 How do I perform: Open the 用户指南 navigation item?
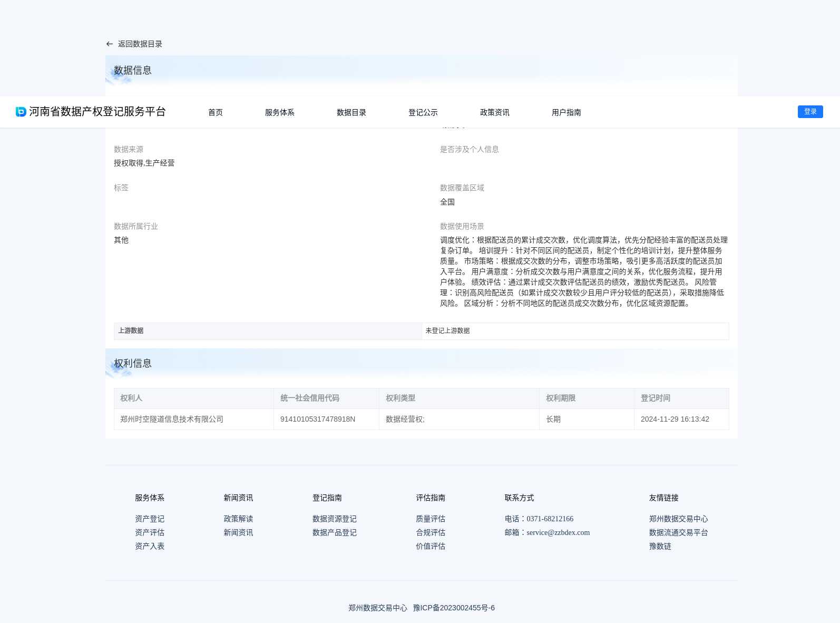566,112
